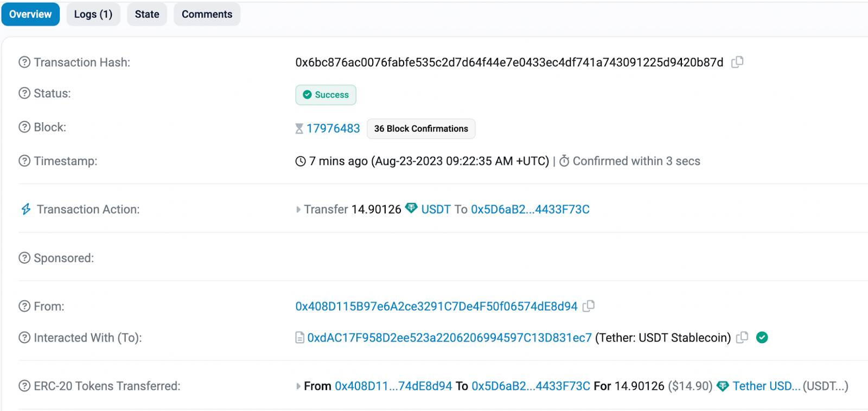Click the Interacted With help icon

[x=24, y=338]
